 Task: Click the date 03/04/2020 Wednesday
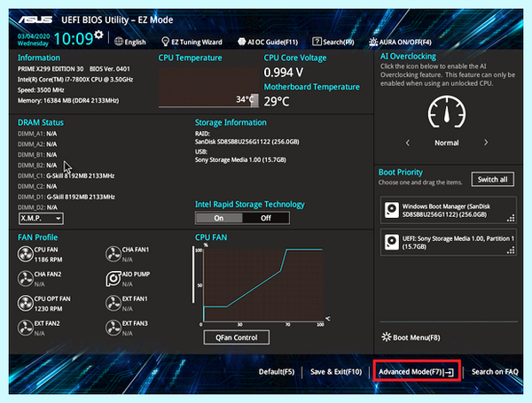coord(34,40)
